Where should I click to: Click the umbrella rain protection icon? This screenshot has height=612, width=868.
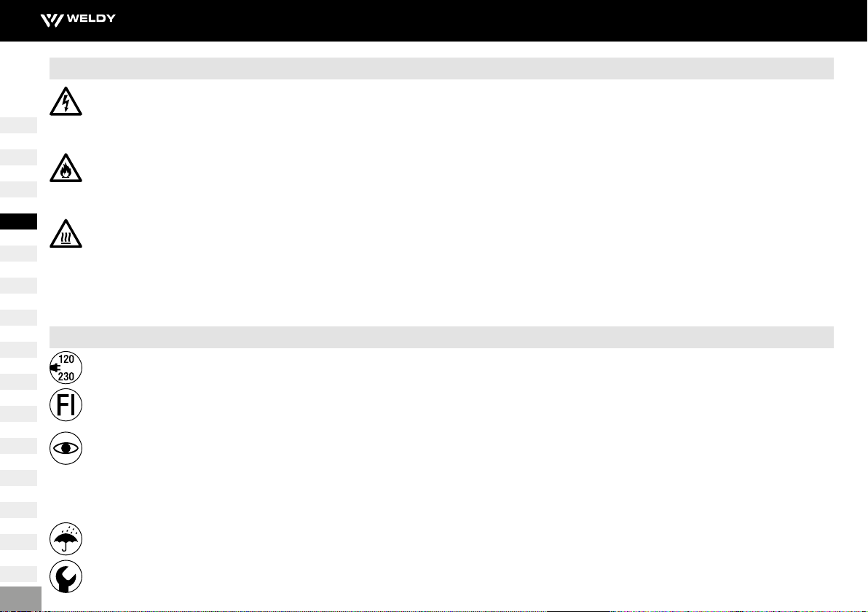coord(66,539)
